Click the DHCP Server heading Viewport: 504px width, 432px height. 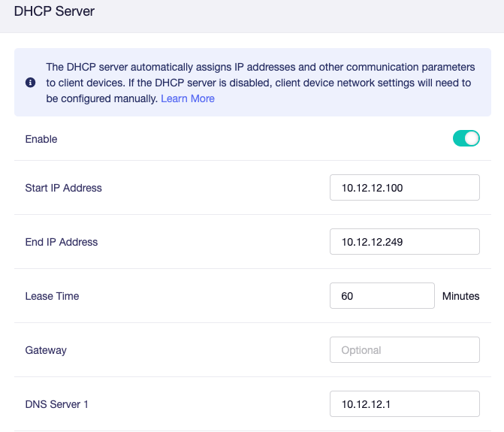pyautogui.click(x=55, y=12)
